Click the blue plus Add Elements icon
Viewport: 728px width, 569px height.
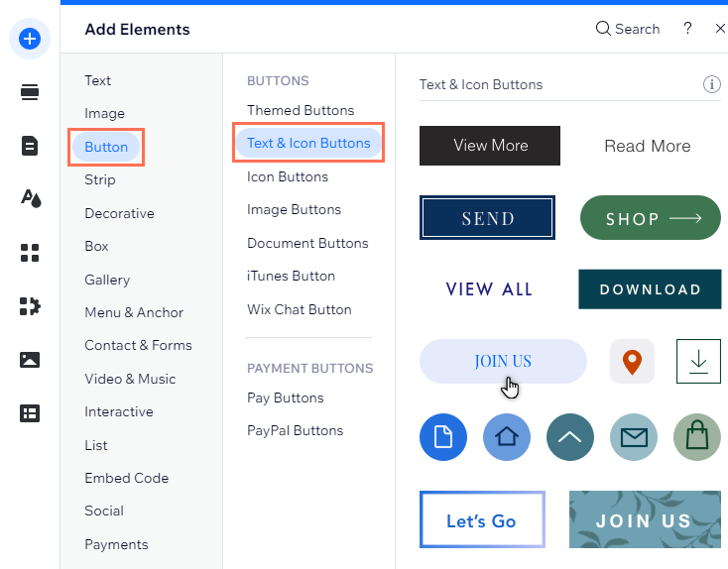[x=30, y=39]
